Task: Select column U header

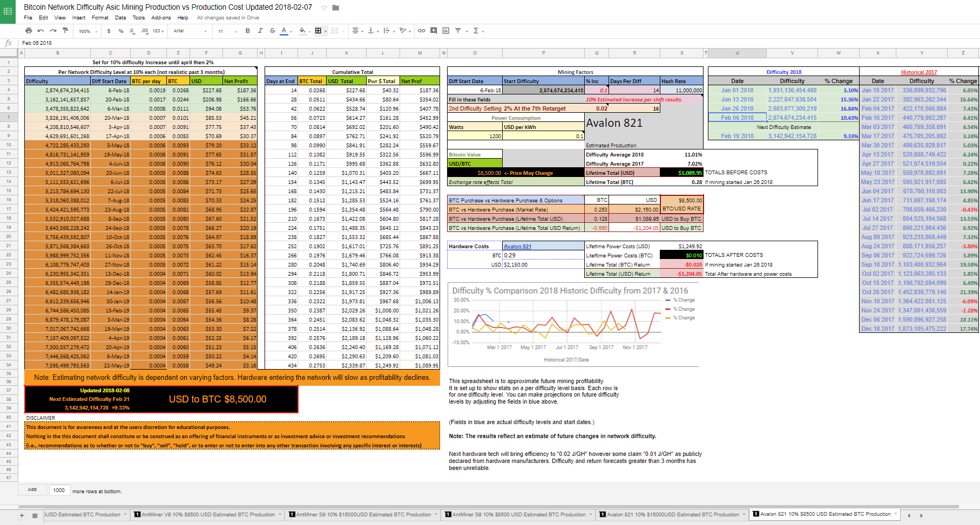Action: 737,53
